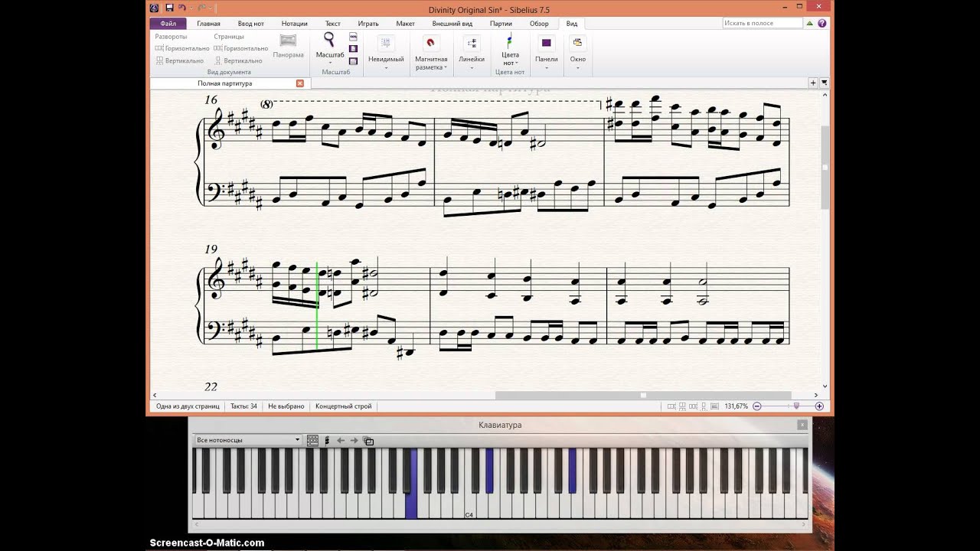Switch to the Партии ribbon tab
The width and height of the screenshot is (980, 551).
pos(501,24)
